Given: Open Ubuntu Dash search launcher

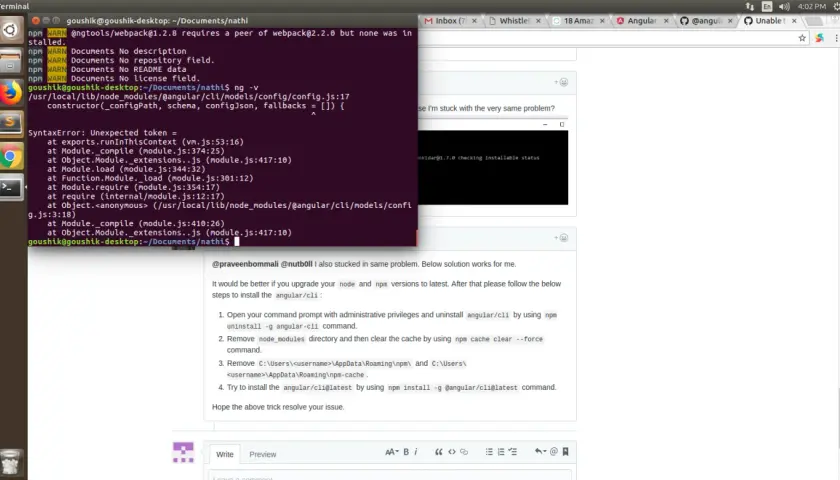Looking at the screenshot, I should coord(11,31).
